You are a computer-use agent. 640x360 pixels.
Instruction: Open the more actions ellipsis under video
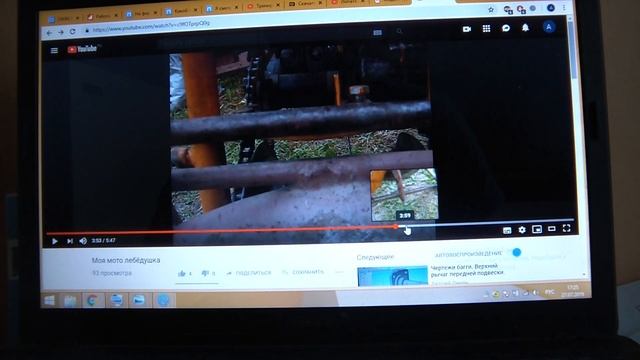pos(339,271)
